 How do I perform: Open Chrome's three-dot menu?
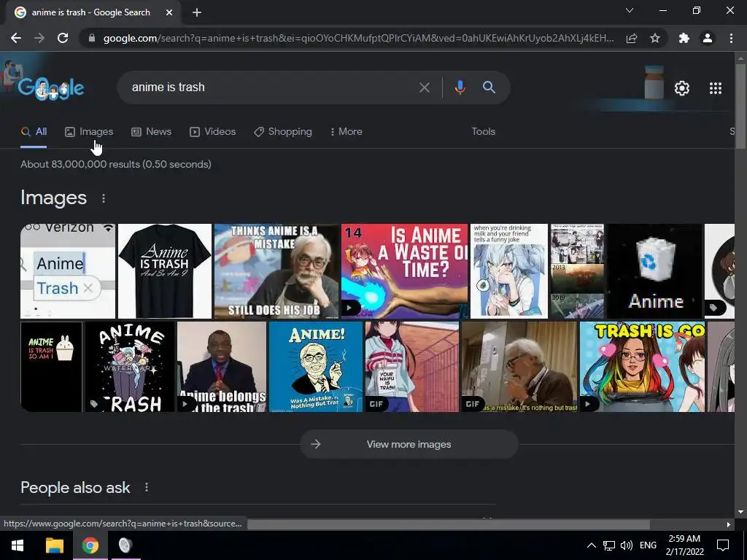pyautogui.click(x=731, y=38)
